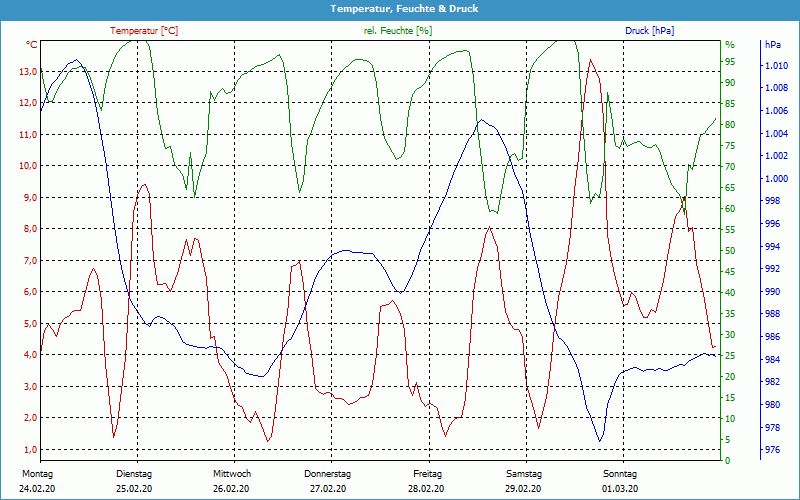Screen dimensions: 800x500
Task: Select the Dienstag day label
Action: pyautogui.click(x=134, y=474)
